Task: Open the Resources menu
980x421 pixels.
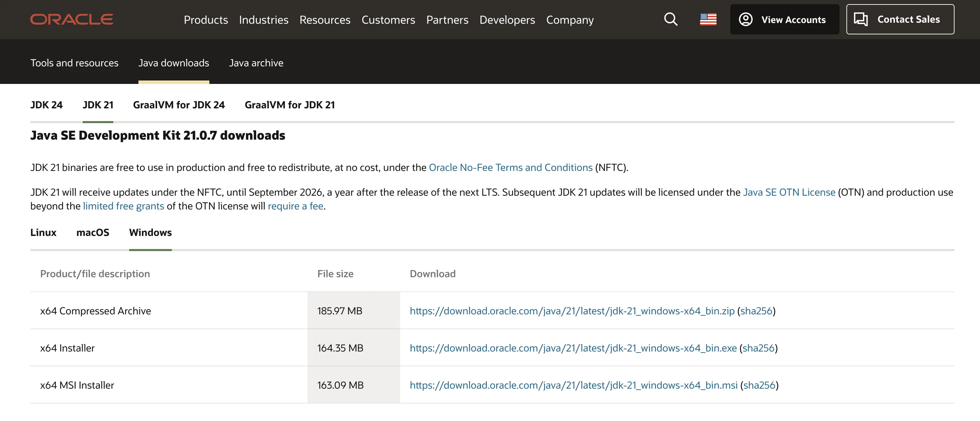Action: [x=325, y=20]
